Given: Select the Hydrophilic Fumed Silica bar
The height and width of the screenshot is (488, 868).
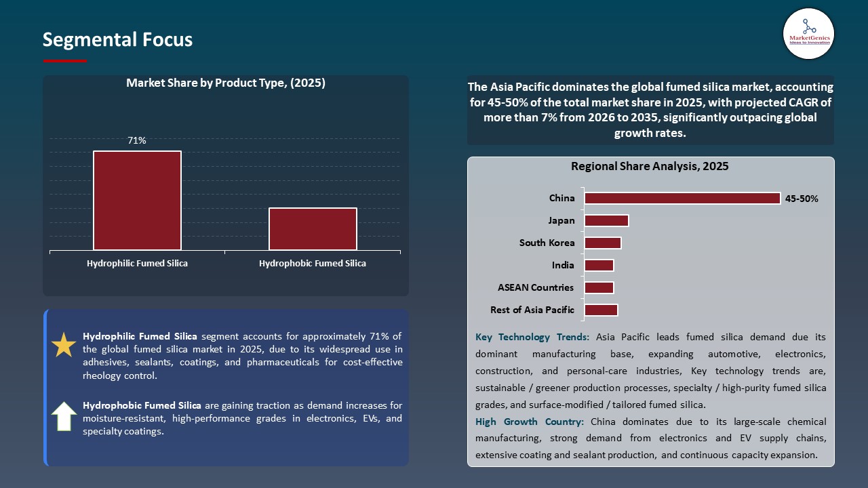Looking at the screenshot, I should pyautogui.click(x=137, y=200).
